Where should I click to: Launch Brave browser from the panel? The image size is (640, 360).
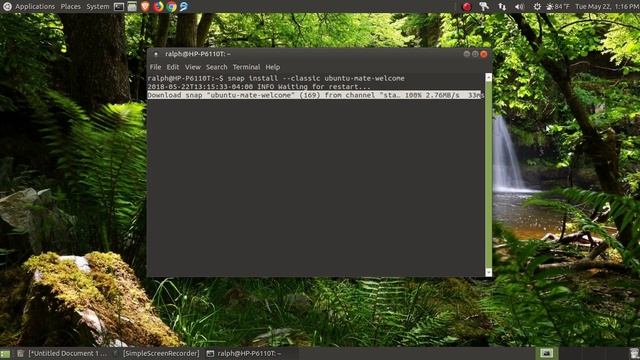point(145,7)
